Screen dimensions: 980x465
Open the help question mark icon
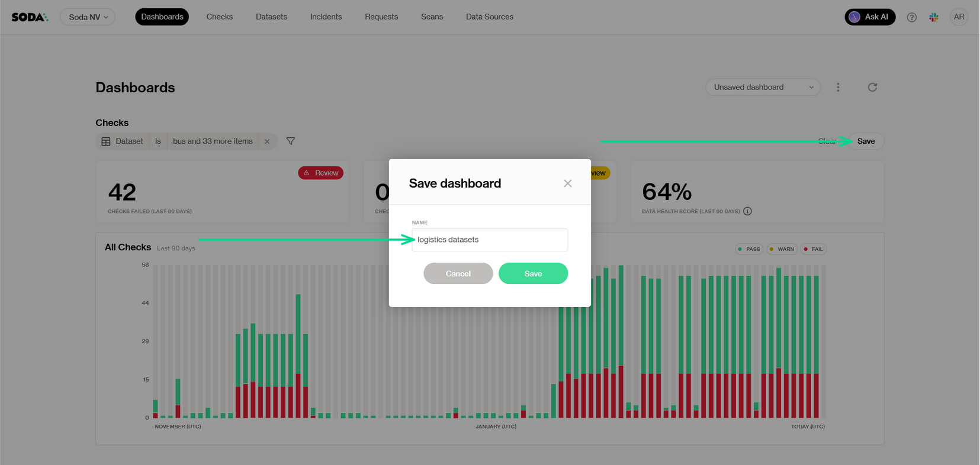click(912, 17)
